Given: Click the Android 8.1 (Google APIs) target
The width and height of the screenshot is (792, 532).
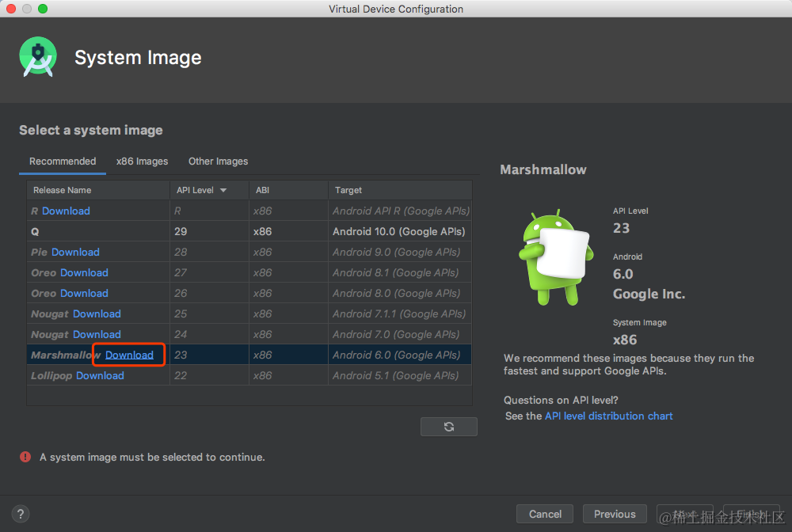Looking at the screenshot, I should [x=395, y=272].
